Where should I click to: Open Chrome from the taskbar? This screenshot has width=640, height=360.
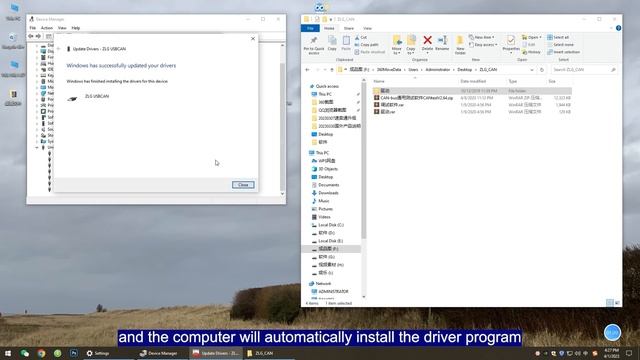(x=41, y=353)
